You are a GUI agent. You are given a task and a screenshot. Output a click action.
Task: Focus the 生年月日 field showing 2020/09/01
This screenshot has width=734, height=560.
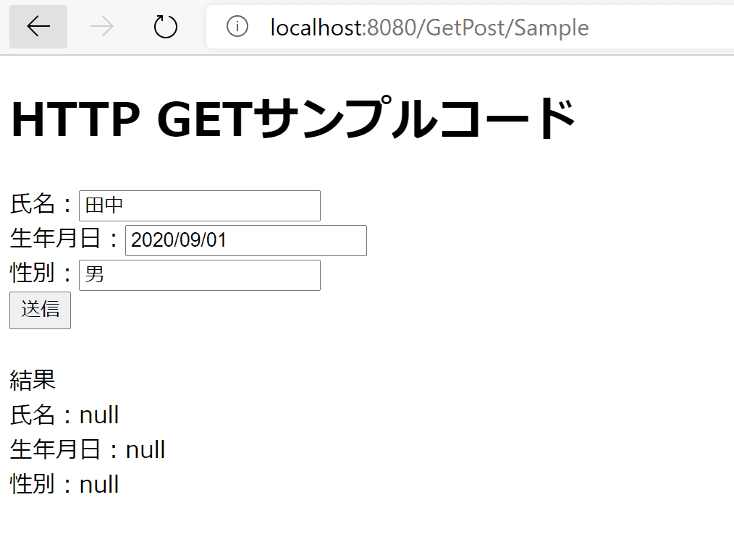[x=245, y=240]
